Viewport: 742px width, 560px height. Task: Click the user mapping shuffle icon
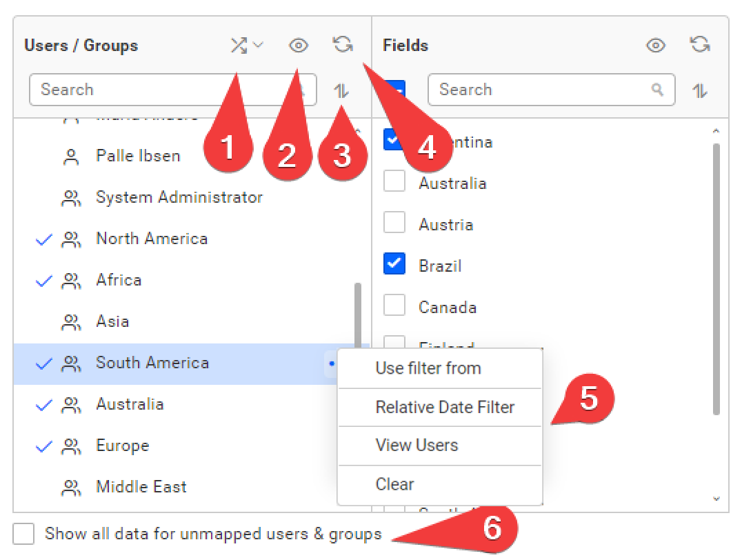click(x=237, y=45)
